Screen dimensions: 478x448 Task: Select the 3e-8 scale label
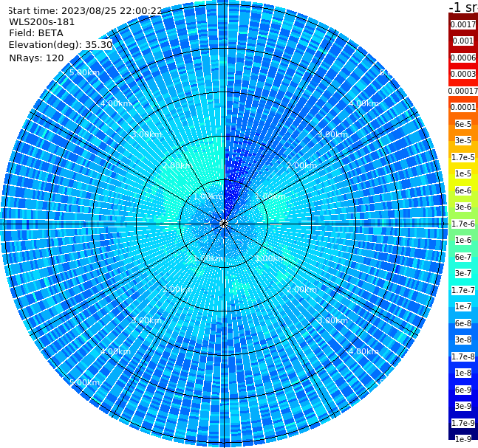pyautogui.click(x=463, y=340)
